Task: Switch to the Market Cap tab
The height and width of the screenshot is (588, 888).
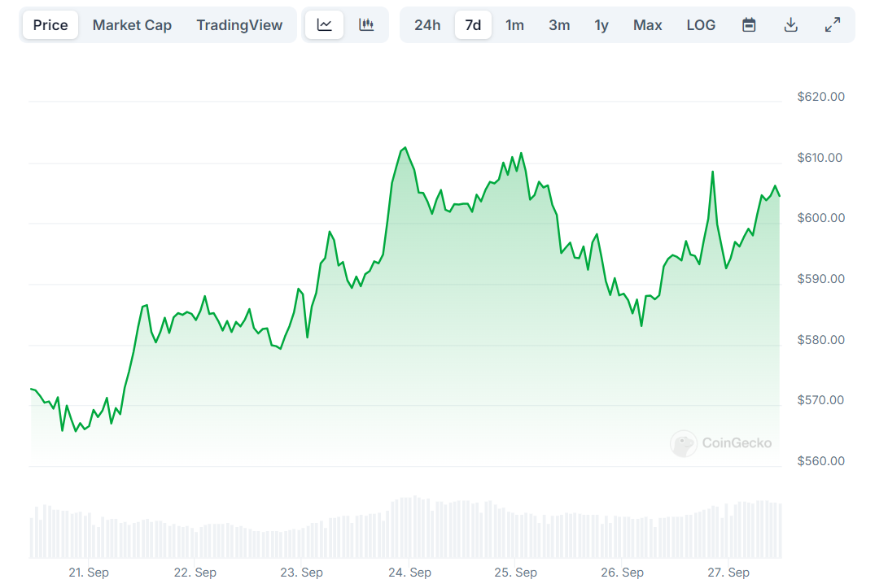Action: [x=132, y=25]
